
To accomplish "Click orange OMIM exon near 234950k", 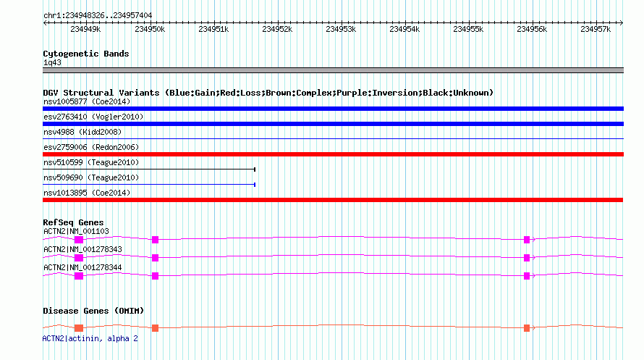I will pyautogui.click(x=155, y=328).
